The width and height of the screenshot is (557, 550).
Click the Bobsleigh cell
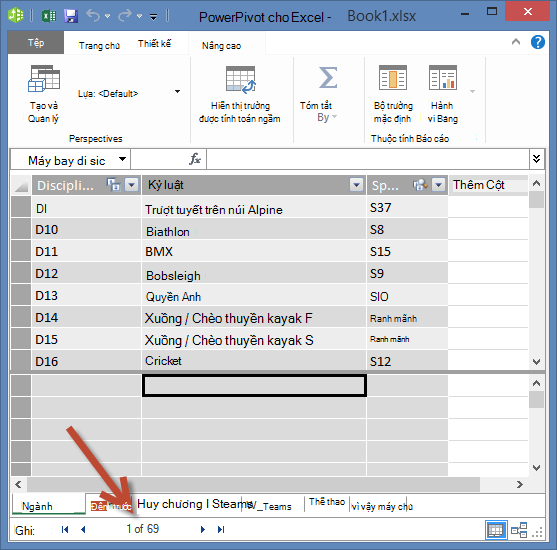254,274
